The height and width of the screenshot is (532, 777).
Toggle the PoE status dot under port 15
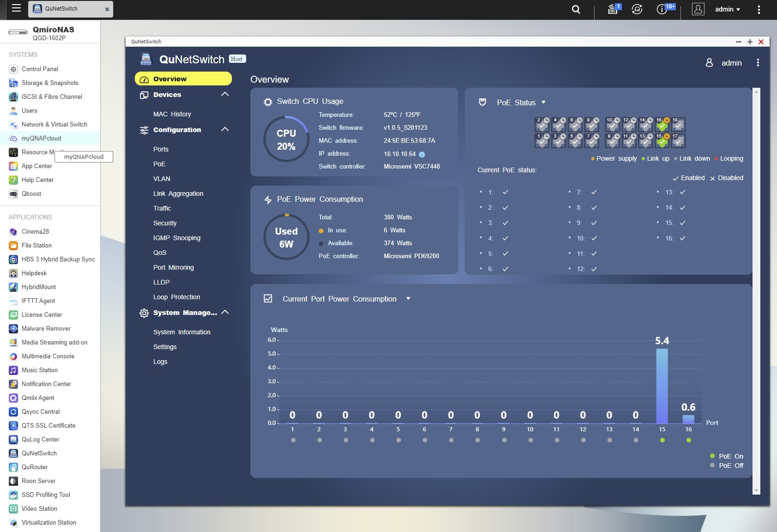coord(662,440)
